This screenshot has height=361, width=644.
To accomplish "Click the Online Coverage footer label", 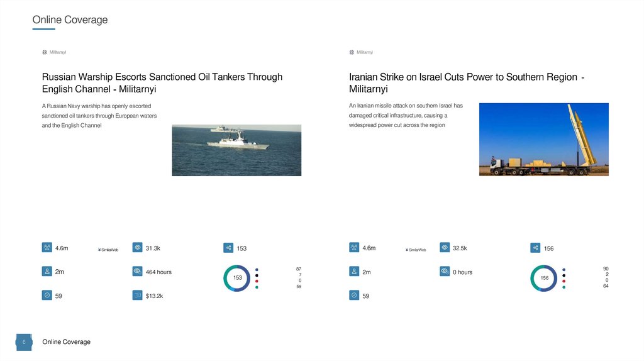I will pos(66,342).
